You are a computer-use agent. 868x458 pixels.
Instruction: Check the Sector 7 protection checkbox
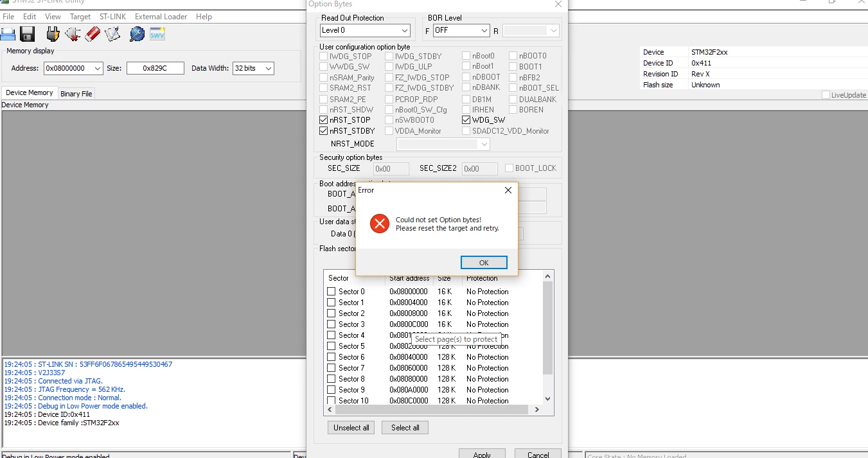[332, 368]
